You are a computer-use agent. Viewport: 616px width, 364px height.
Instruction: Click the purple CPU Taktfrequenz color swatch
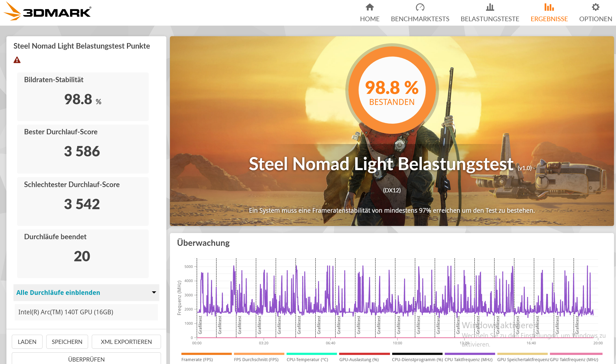(470, 354)
